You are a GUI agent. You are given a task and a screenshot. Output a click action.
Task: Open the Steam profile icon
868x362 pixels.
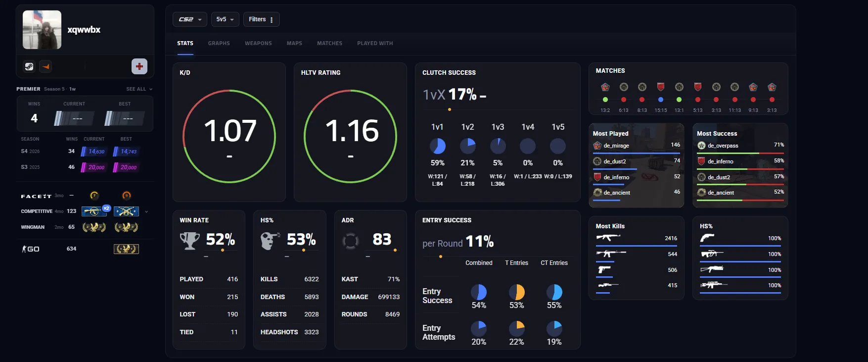coord(29,66)
